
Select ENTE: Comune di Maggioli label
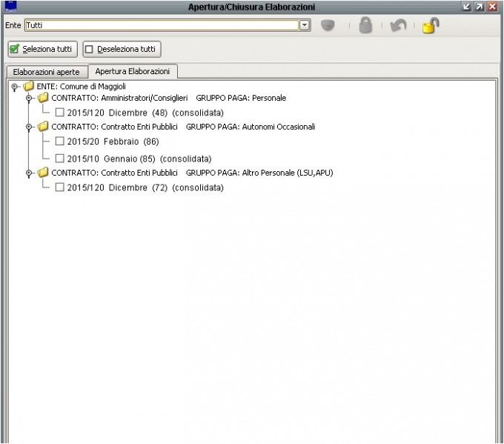coord(81,86)
